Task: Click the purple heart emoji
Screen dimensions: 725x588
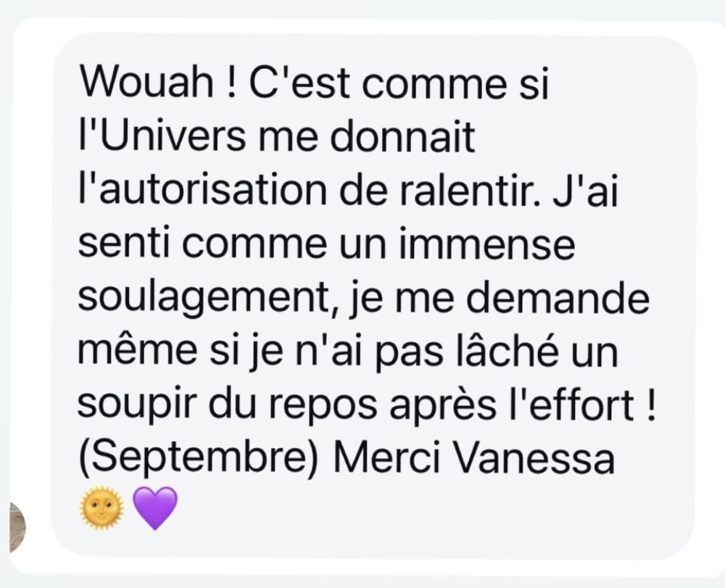Action: coord(155,508)
